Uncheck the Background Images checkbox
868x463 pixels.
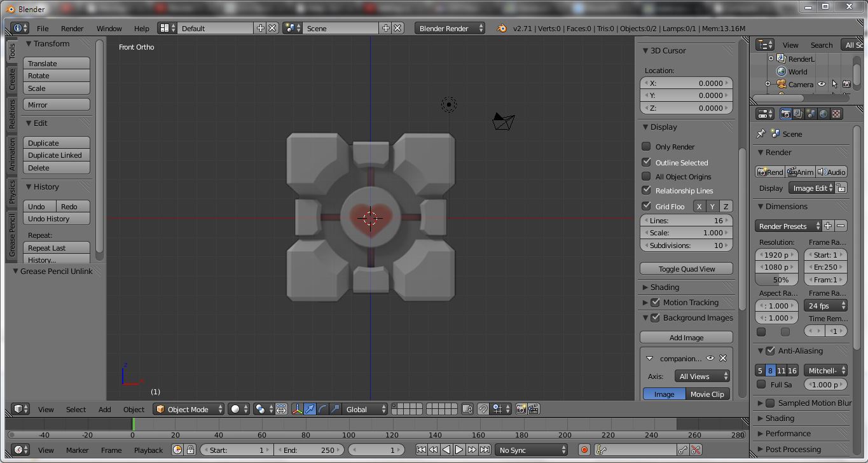655,317
